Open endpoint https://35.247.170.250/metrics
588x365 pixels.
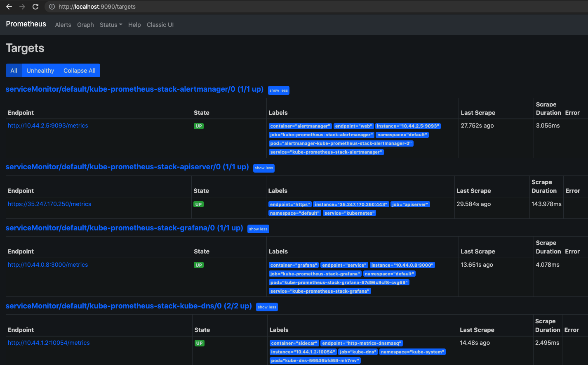(49, 204)
